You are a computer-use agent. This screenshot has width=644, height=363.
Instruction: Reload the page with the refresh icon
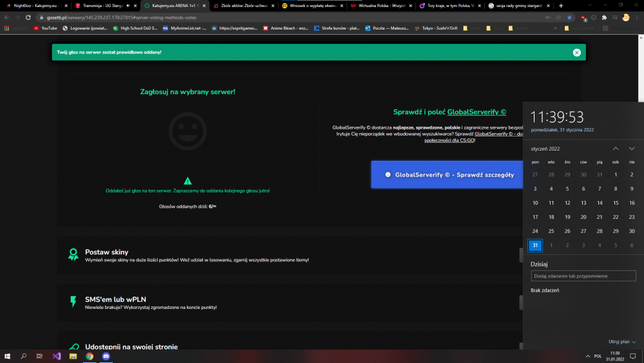(x=28, y=17)
